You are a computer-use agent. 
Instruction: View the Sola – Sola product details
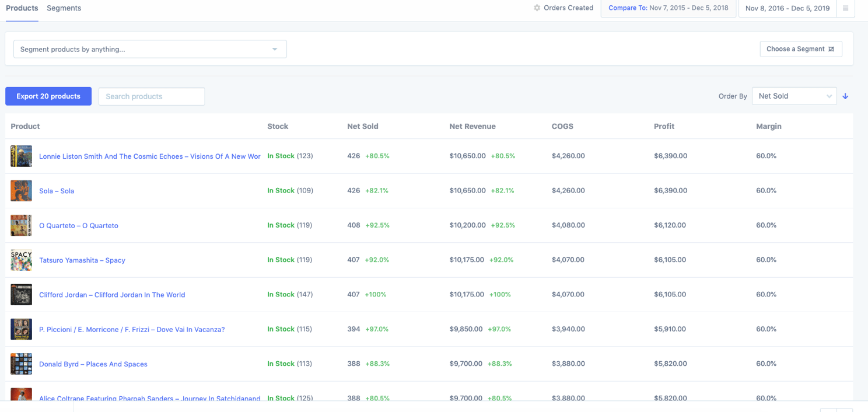coord(57,190)
